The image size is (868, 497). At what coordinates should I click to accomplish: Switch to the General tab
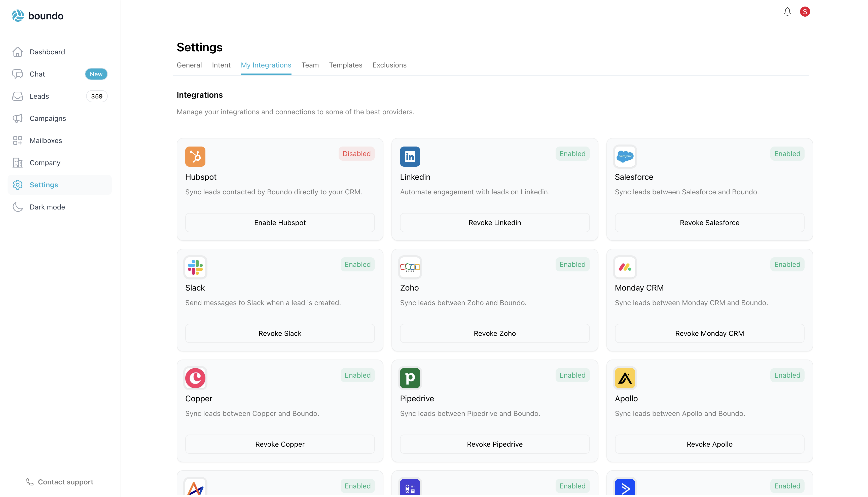click(189, 65)
